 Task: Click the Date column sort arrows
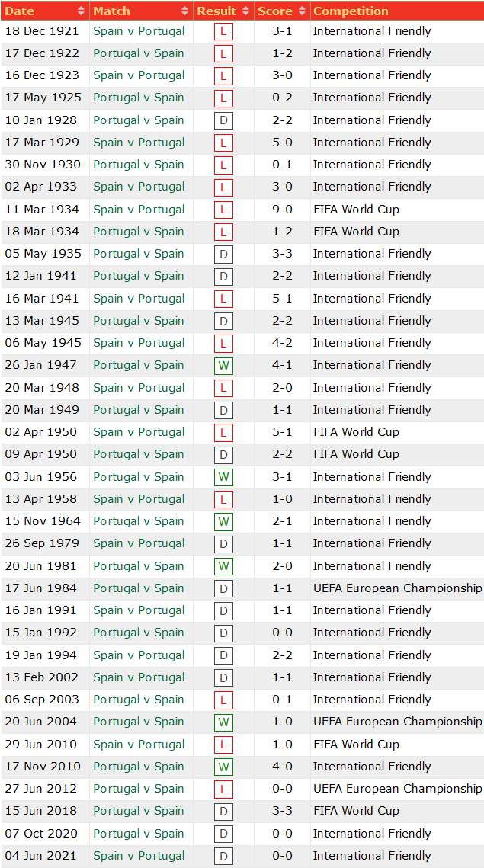(x=82, y=11)
